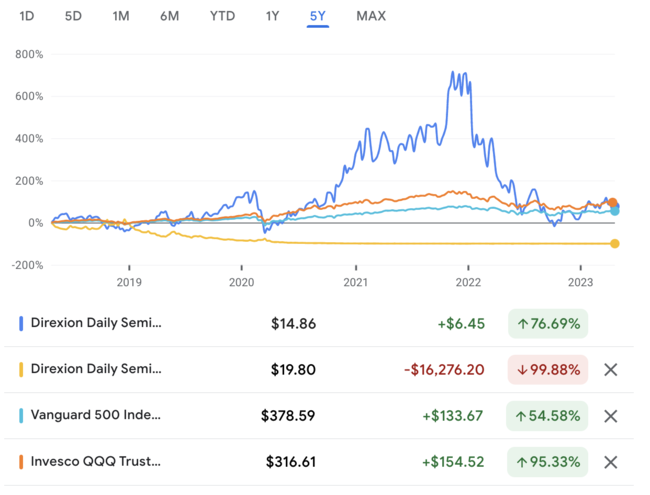Switch to the 6M range tab
Image resolution: width=650 pixels, height=495 pixels.
[170, 16]
